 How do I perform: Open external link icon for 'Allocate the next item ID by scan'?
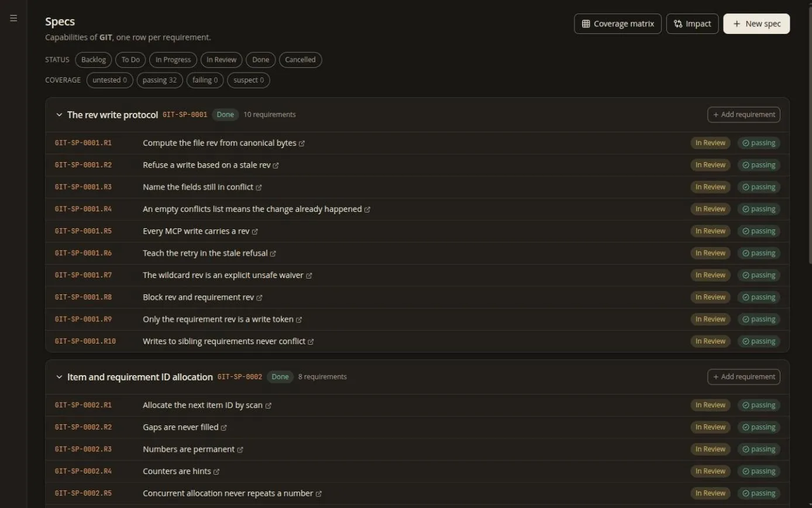point(269,406)
